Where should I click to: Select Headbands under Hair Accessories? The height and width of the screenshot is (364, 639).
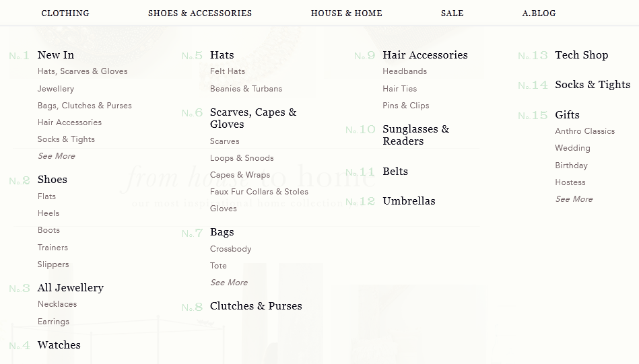405,71
